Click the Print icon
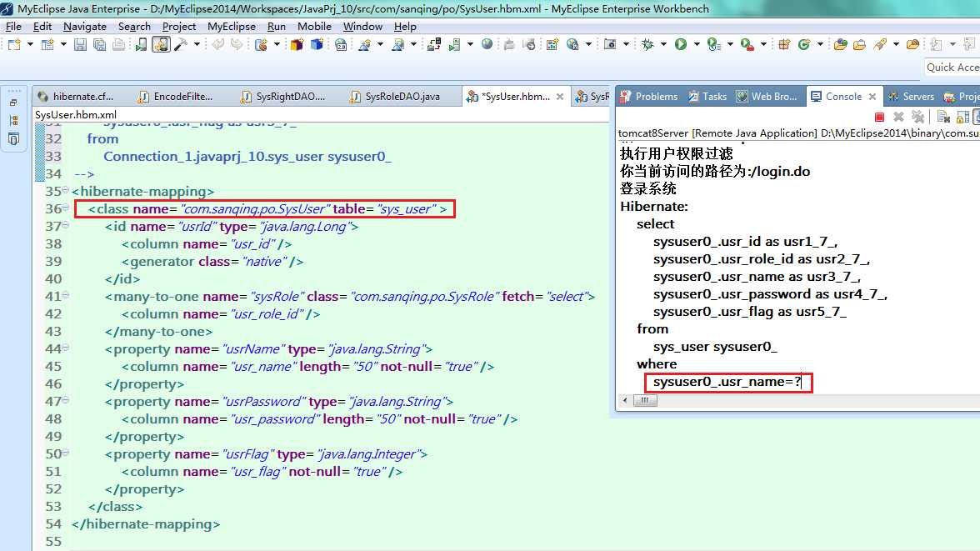Image resolution: width=980 pixels, height=551 pixels. coord(118,44)
